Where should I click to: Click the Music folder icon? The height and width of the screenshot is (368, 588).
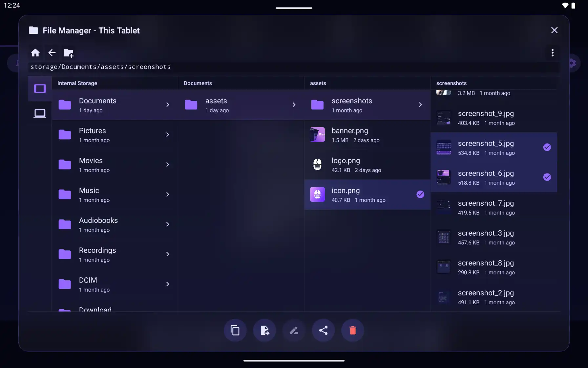pyautogui.click(x=65, y=195)
